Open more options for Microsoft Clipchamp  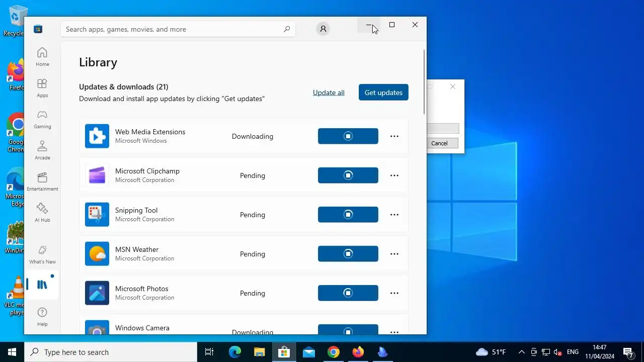pyautogui.click(x=394, y=175)
